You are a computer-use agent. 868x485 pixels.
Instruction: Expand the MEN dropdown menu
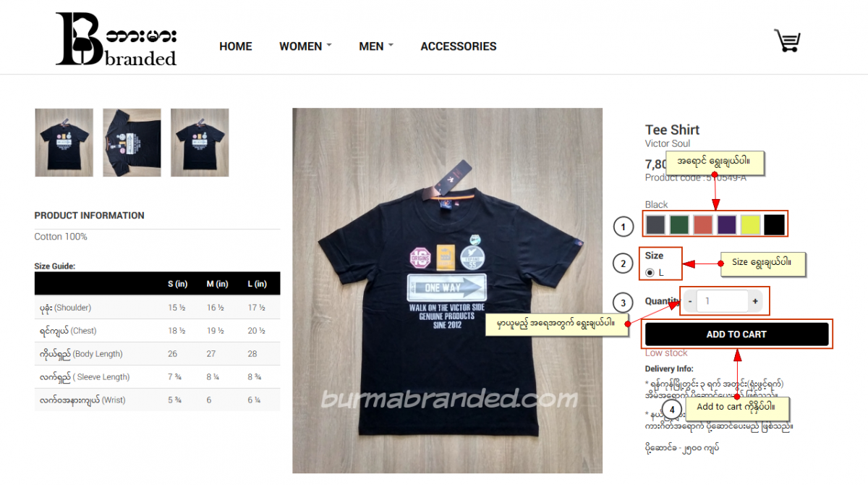(376, 46)
